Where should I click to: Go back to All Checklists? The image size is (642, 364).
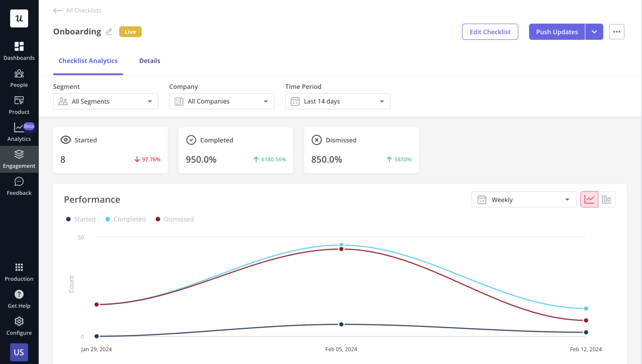coord(77,10)
